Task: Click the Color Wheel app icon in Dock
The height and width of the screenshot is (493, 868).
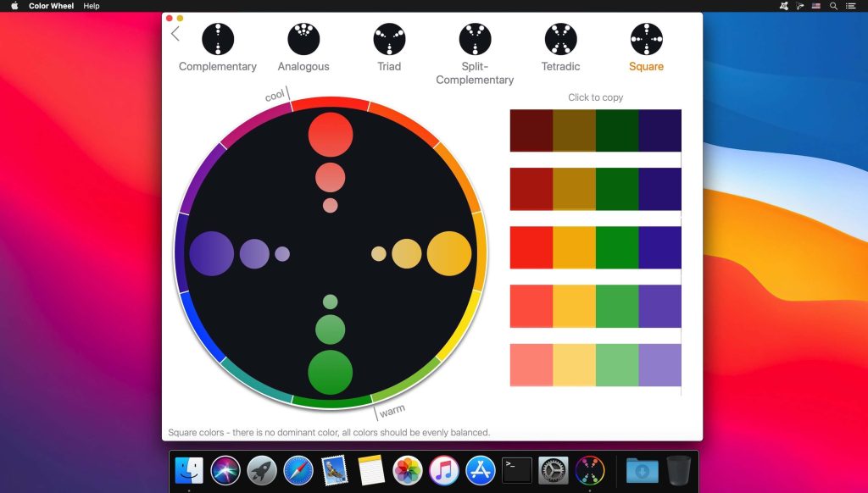Action: tap(590, 470)
